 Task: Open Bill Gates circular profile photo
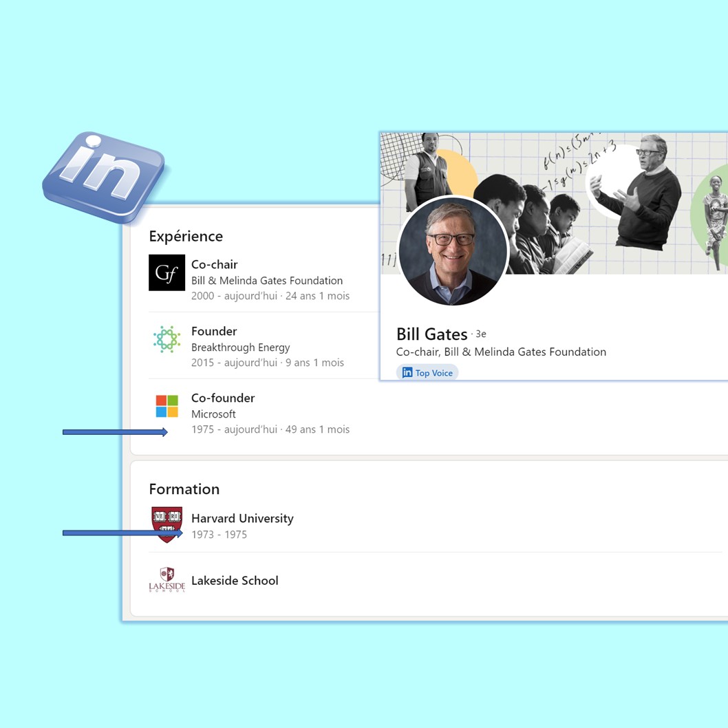[453, 251]
